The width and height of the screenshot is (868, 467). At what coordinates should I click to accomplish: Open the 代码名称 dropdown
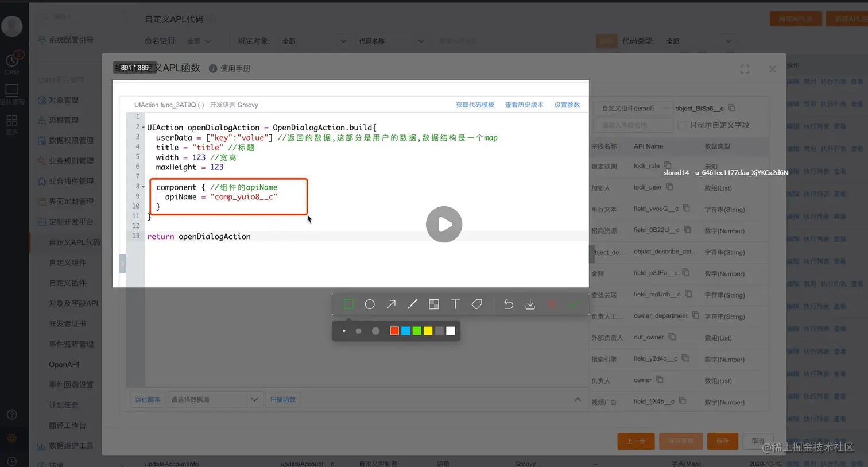click(391, 41)
